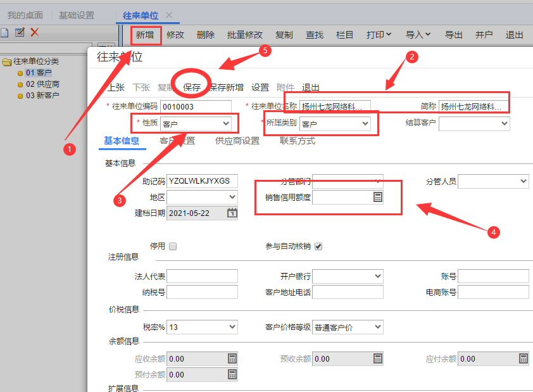Click the new document icon in left toolbar
The image size is (533, 392).
[x=4, y=33]
